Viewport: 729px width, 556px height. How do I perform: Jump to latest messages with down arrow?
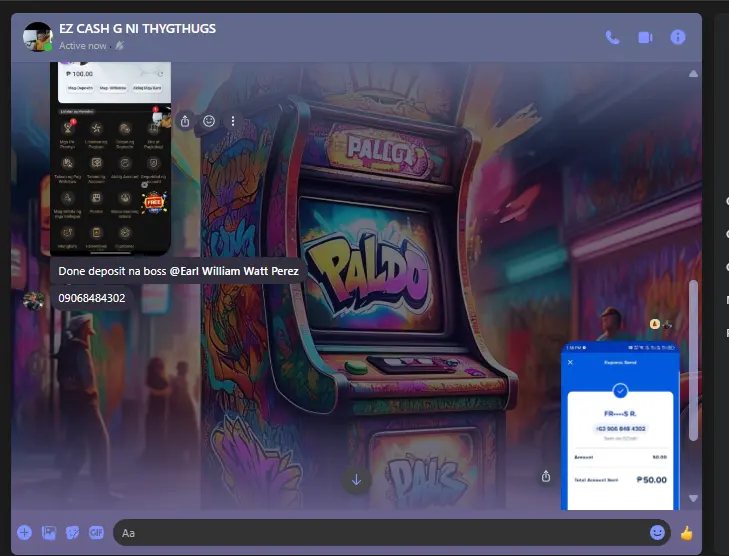click(357, 480)
